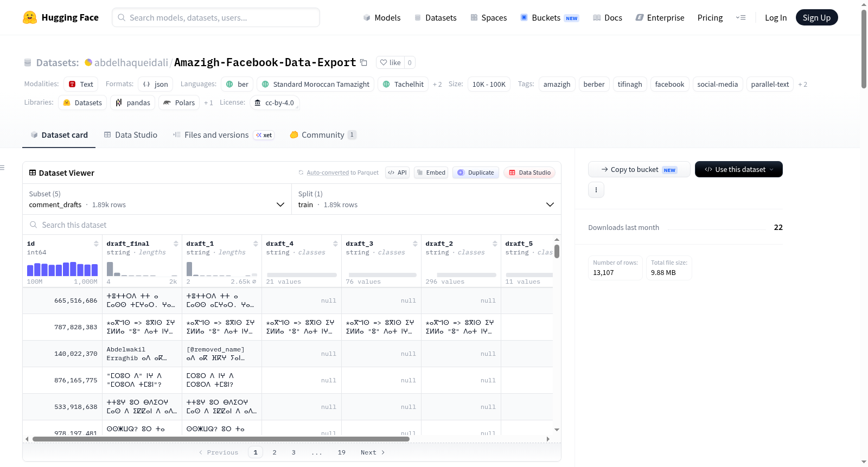Image resolution: width=868 pixels, height=467 pixels.
Task: Open the Community tab
Action: (323, 135)
